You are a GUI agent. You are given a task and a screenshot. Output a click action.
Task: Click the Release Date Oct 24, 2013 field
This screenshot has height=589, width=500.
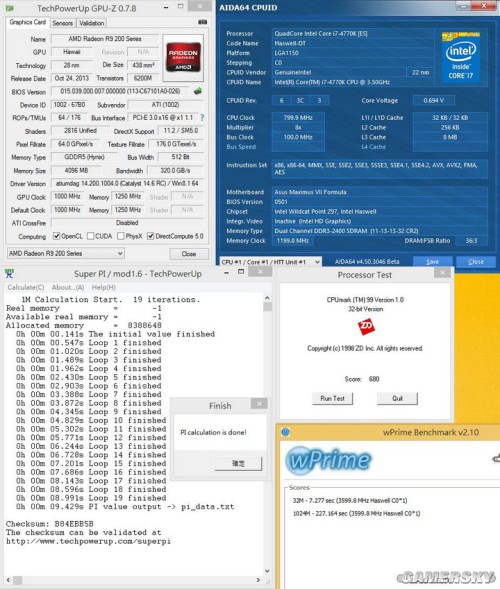point(71,78)
